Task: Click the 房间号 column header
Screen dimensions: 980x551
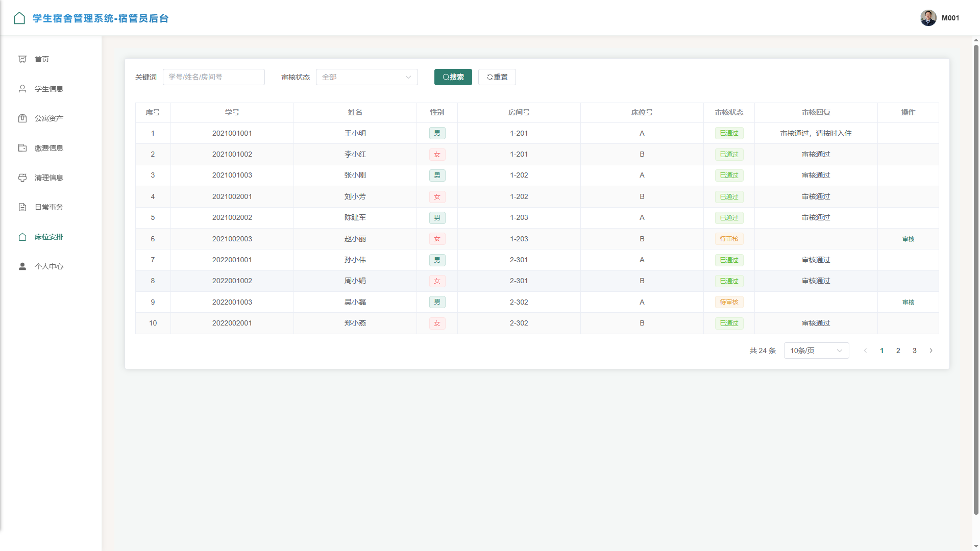Action: pos(519,112)
